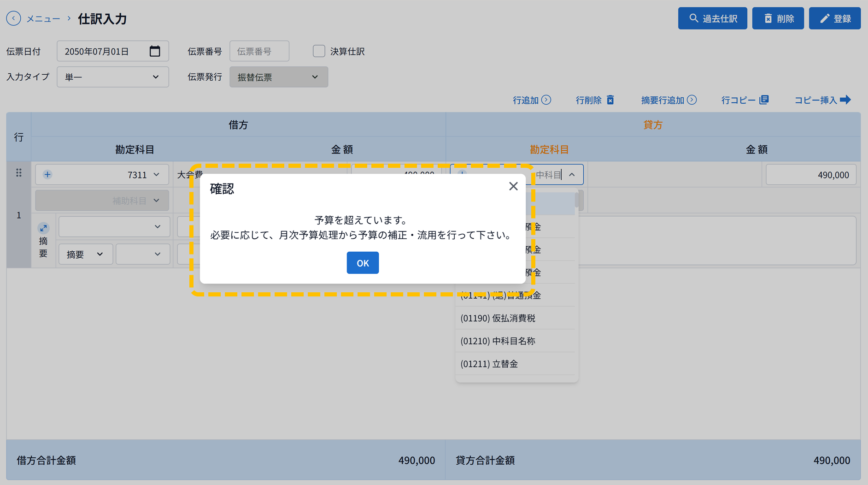This screenshot has height=485, width=868.
Task: Select (01190) 仮払消費税 from list
Action: click(515, 318)
